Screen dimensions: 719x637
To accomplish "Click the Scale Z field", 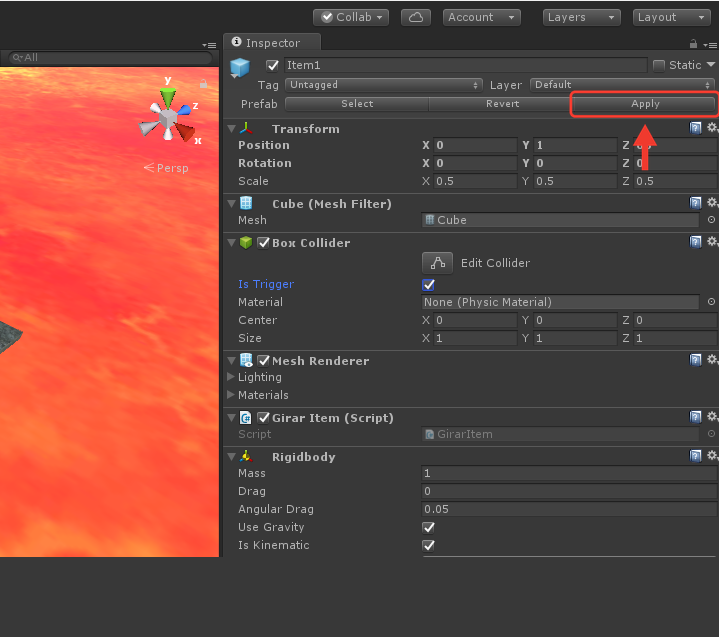I will tap(675, 181).
